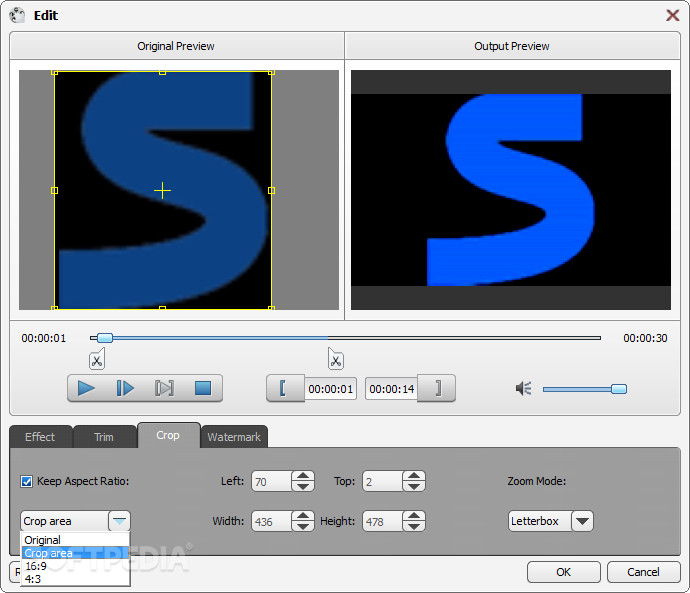The image size is (690, 593).
Task: Mute audio via the speaker icon
Action: point(523,388)
